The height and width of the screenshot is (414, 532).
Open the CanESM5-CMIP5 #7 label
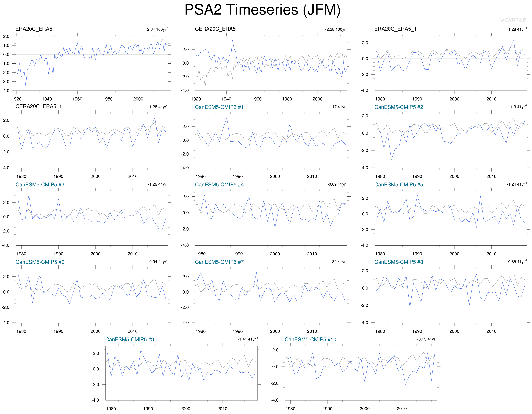point(219,262)
